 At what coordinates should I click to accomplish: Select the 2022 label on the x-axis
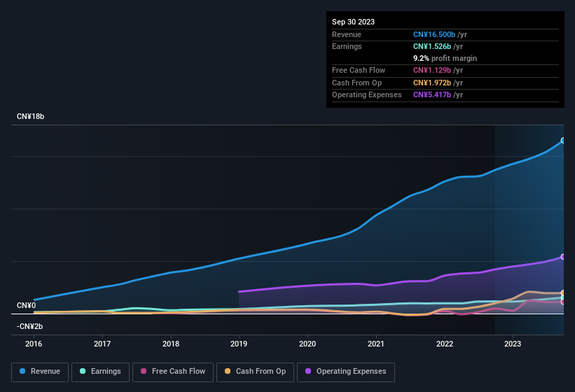pos(445,344)
